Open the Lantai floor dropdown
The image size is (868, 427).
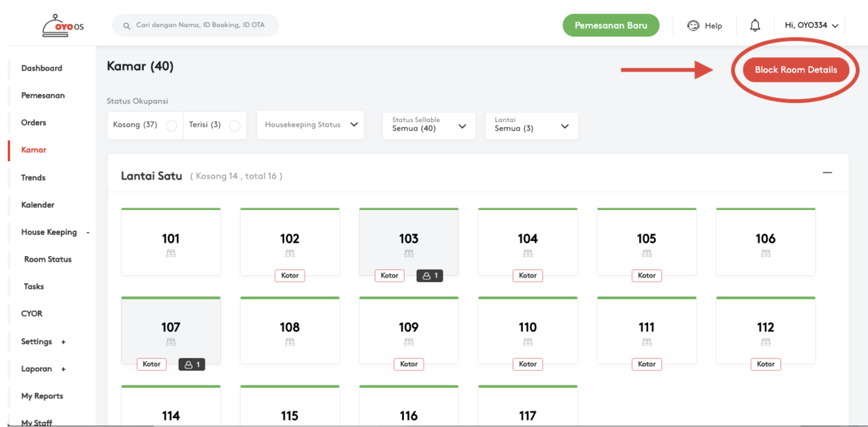coord(531,126)
